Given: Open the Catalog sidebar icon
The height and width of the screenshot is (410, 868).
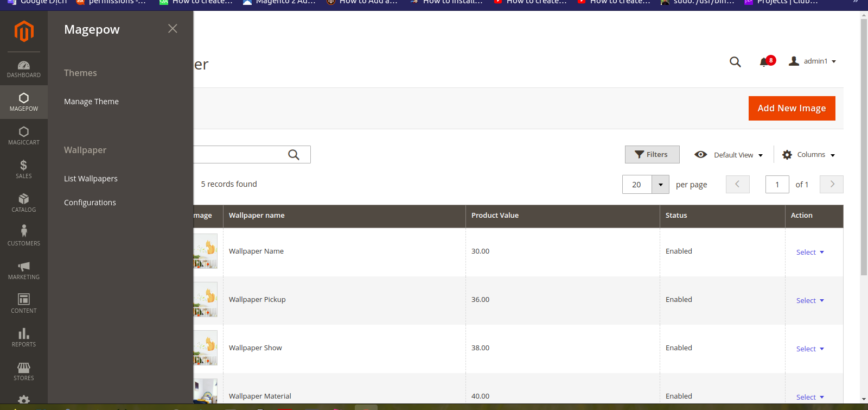Looking at the screenshot, I should (24, 203).
